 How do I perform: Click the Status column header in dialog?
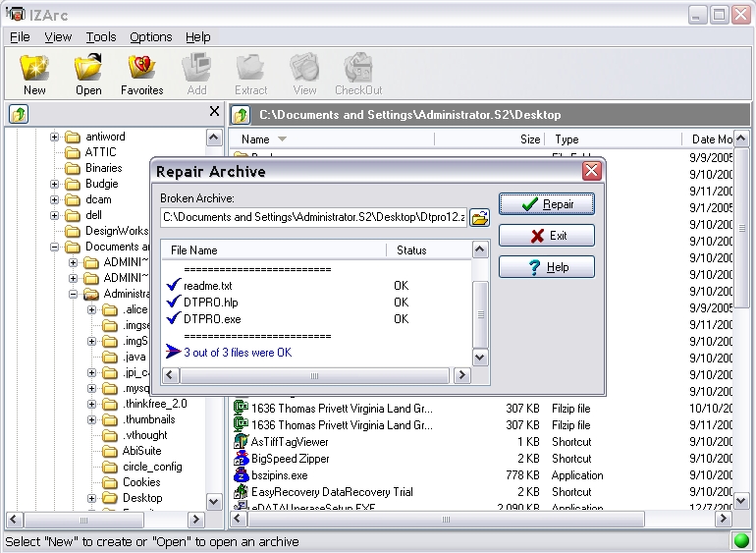pos(428,250)
